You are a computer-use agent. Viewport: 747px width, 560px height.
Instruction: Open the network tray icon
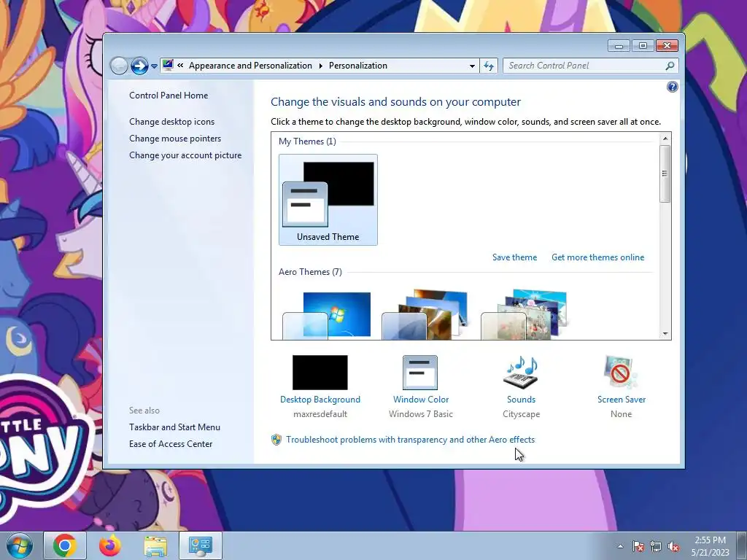click(x=656, y=546)
